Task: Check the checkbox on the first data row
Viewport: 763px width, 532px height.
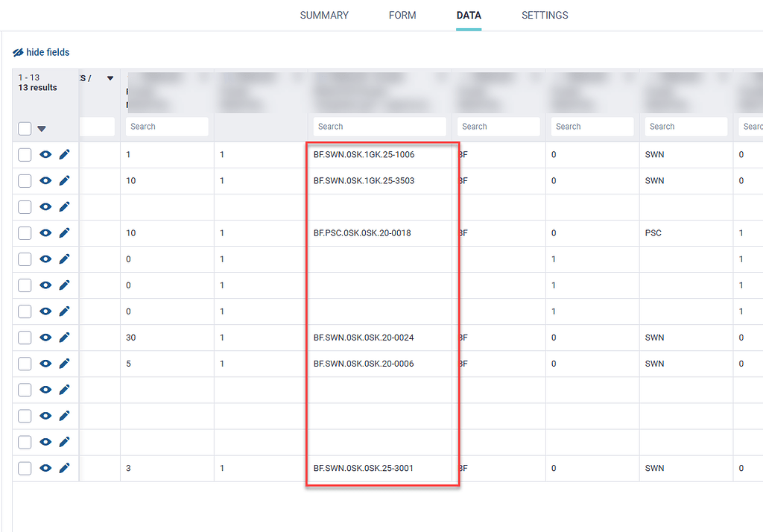Action: 25,154
